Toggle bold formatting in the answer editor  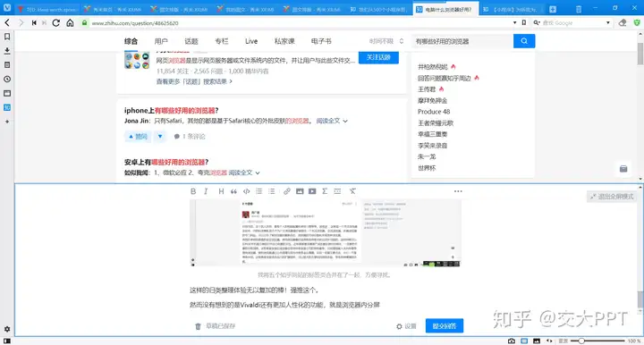(x=193, y=191)
